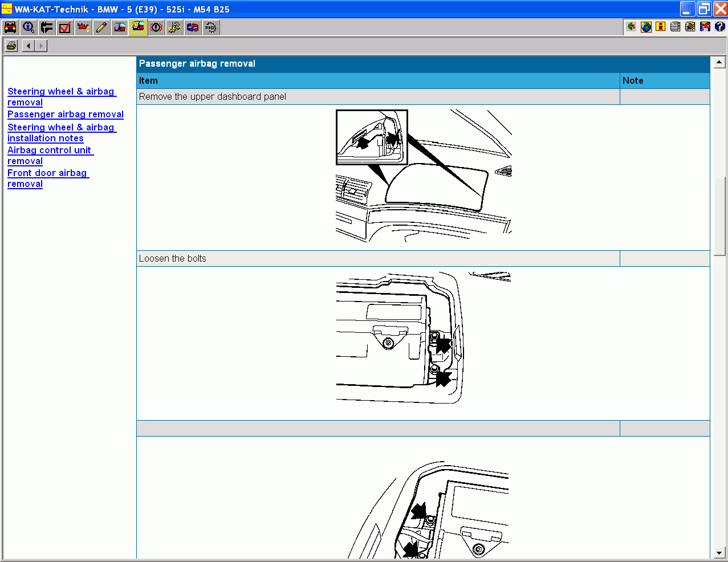The image size is (728, 562).
Task: Open Airbag control unit removal link
Action: [x=50, y=156]
